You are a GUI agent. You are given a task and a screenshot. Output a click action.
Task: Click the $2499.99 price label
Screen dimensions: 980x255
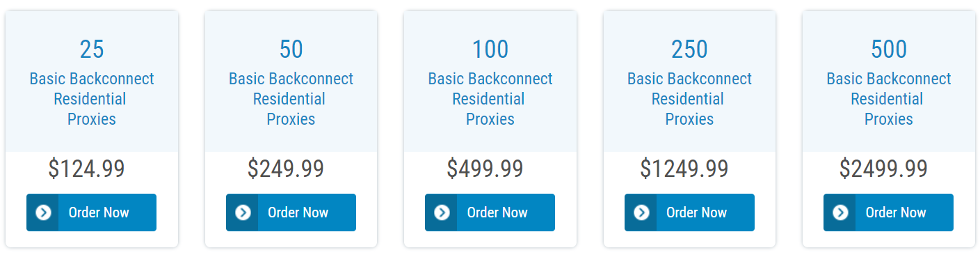pos(883,169)
